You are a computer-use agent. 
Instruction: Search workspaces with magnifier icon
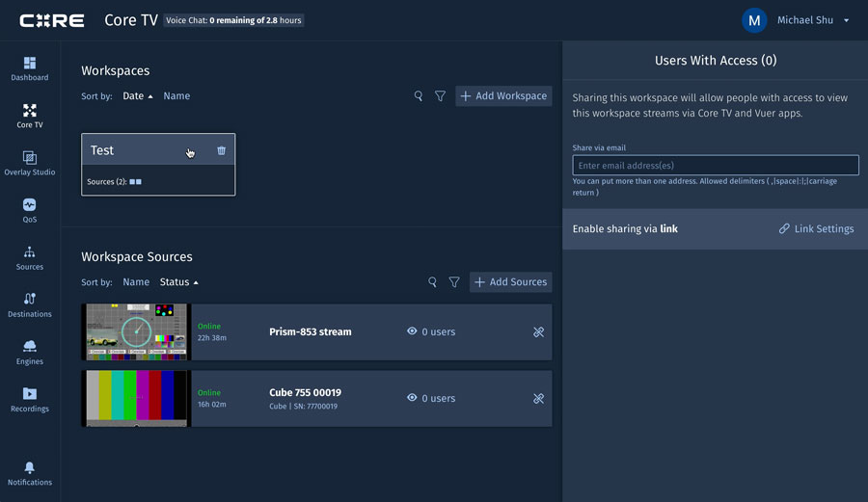click(x=419, y=96)
